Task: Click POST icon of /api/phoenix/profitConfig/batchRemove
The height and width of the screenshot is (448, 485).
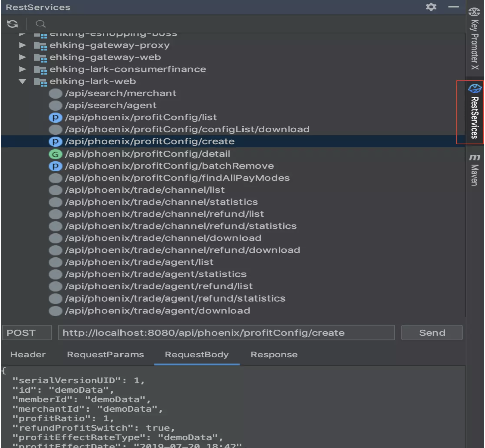Action: pyautogui.click(x=55, y=166)
